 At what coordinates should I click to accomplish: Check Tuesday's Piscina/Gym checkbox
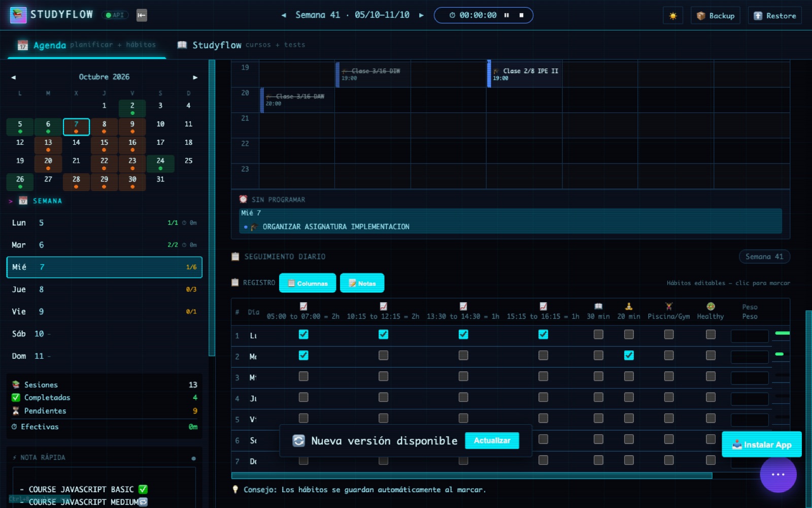[669, 355]
